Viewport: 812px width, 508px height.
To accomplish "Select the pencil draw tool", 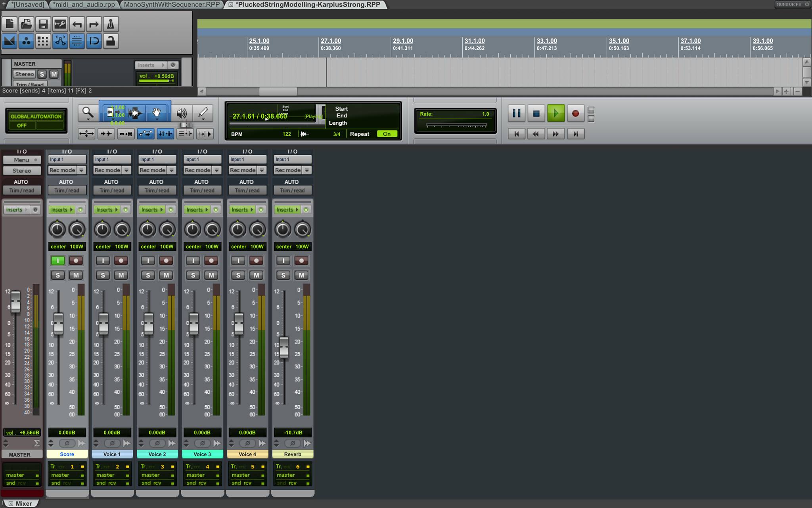I will (x=203, y=114).
